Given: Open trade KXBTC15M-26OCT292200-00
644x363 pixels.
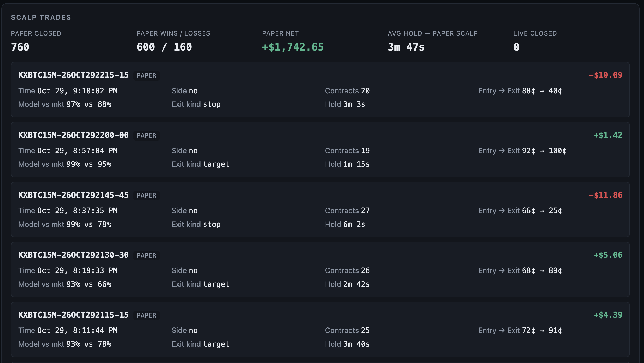Looking at the screenshot, I should pos(73,135).
